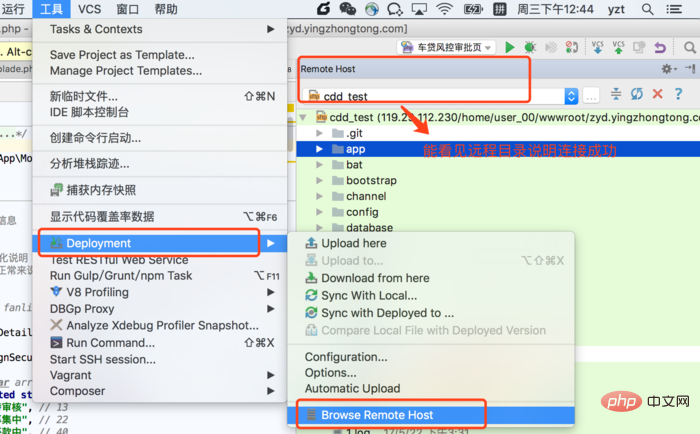This screenshot has width=700, height=434.
Task: Choose Run Gulp/Grunt/npm Task
Action: point(160,275)
